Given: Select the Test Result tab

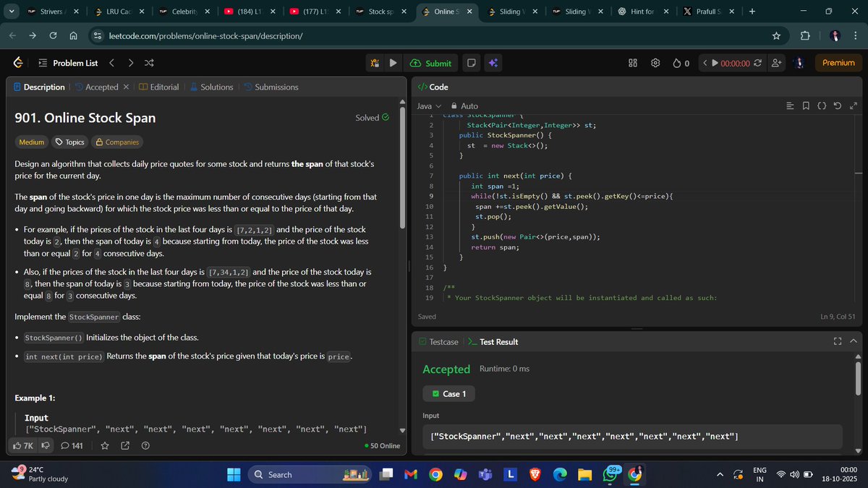Looking at the screenshot, I should pos(493,341).
